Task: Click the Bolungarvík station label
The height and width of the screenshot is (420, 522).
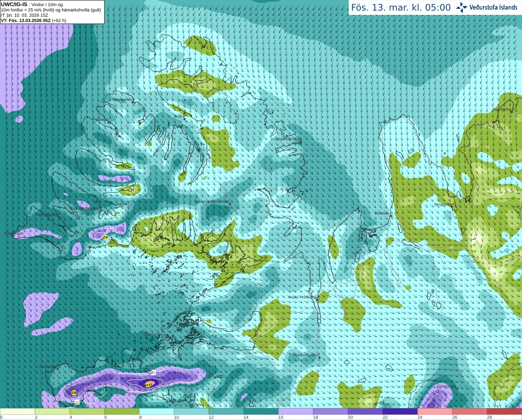Action: pyautogui.click(x=122, y=99)
